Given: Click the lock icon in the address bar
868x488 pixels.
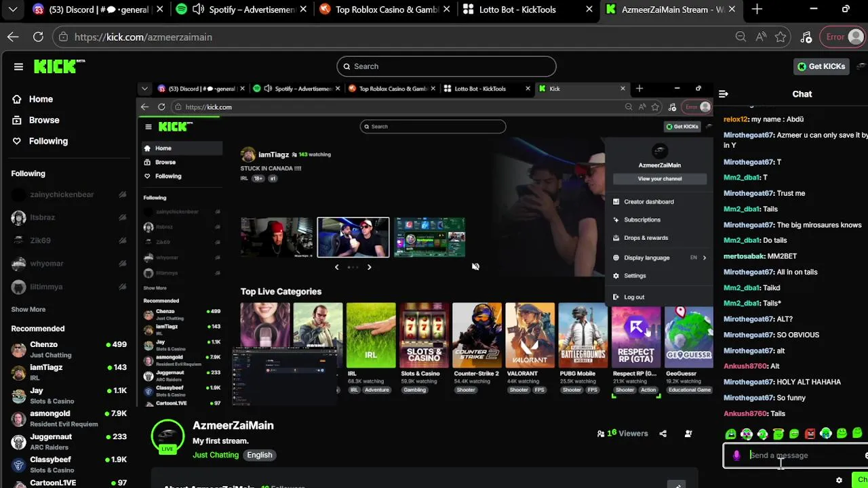Looking at the screenshot, I should (63, 37).
